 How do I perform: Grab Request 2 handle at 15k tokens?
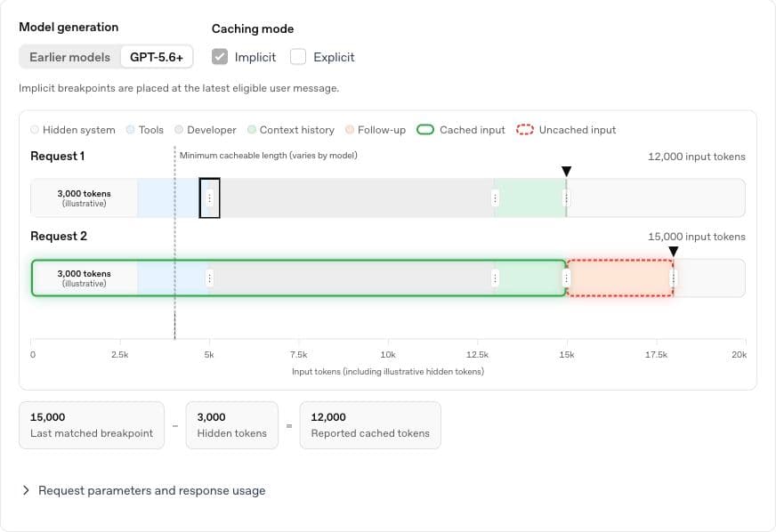pyautogui.click(x=566, y=278)
